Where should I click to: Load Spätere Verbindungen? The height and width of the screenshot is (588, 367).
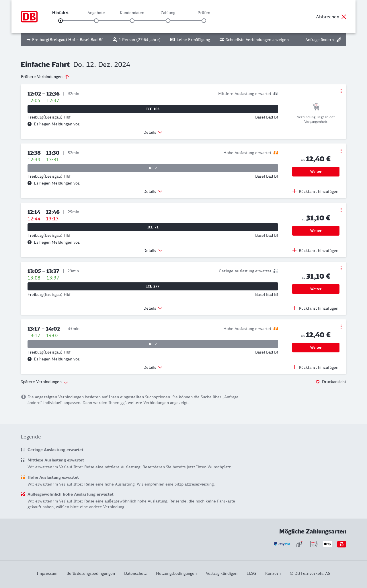[44, 382]
